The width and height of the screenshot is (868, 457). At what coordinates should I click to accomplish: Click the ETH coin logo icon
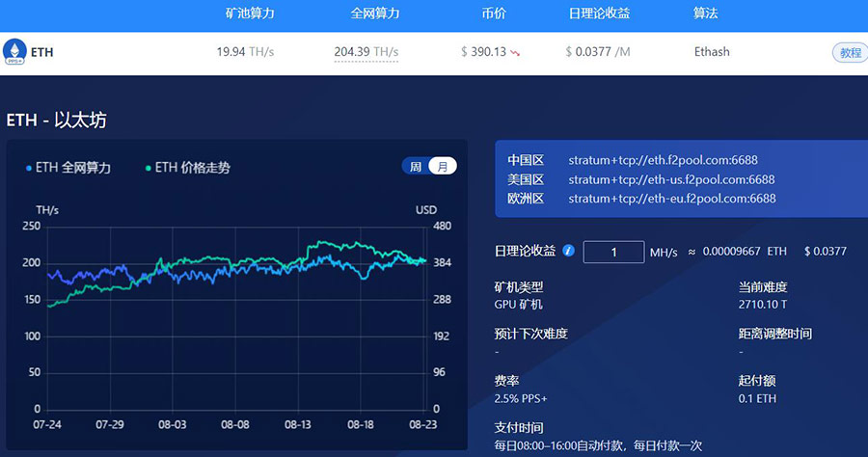point(14,52)
